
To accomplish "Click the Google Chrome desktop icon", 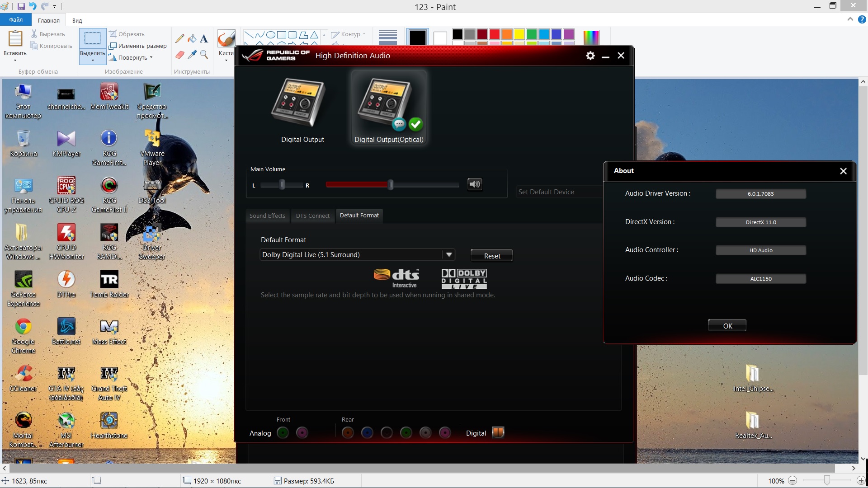I will tap(24, 336).
